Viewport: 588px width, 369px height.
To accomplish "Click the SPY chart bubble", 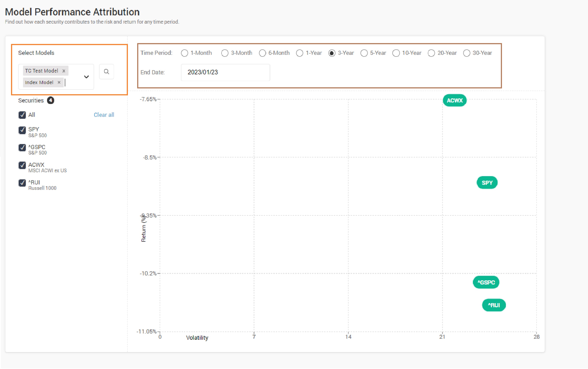I will (x=487, y=182).
